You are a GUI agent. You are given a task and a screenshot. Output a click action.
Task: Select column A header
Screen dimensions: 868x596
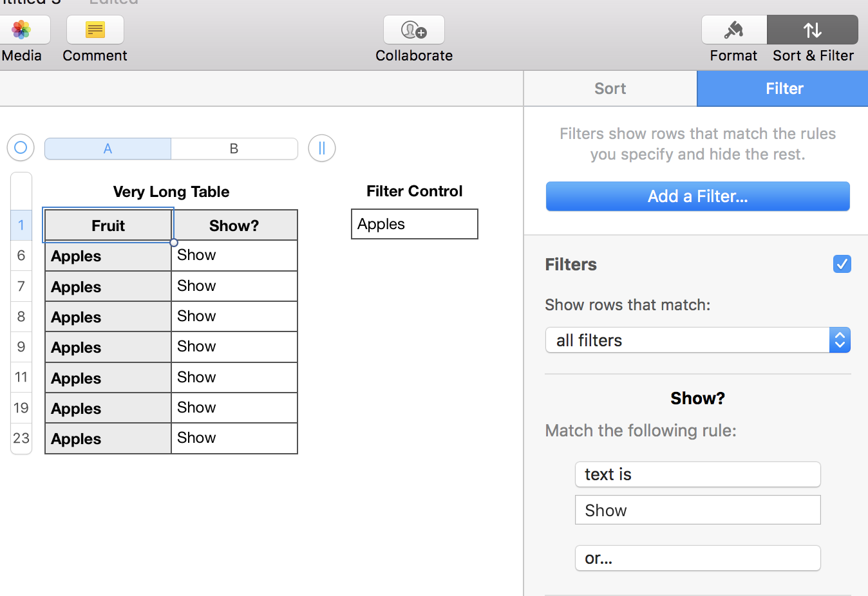coord(108,149)
